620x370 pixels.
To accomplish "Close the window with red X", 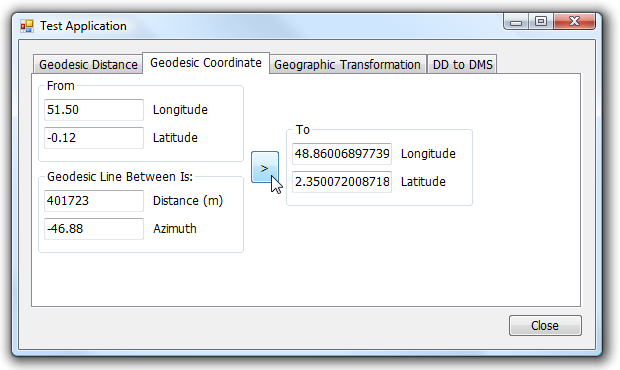I will [575, 21].
